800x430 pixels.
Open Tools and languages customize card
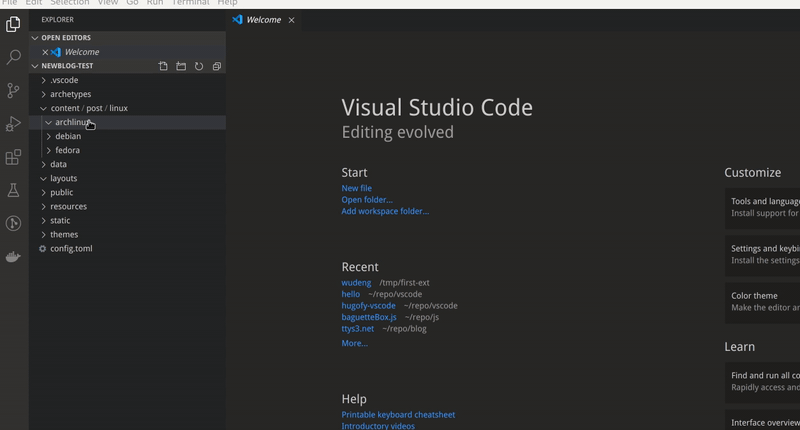[x=762, y=207]
